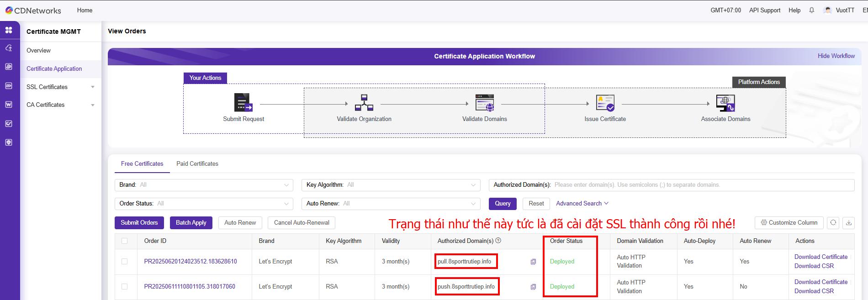
Task: Click the notification bell icon
Action: click(811, 10)
